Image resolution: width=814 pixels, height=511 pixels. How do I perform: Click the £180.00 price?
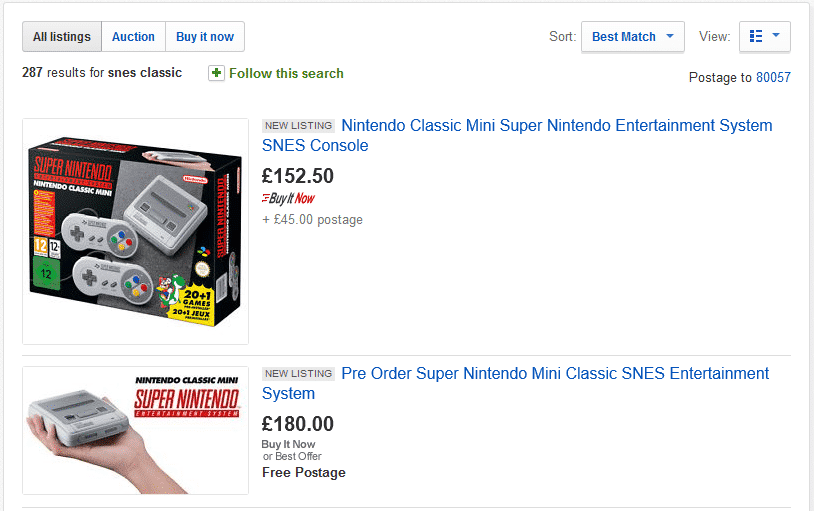point(298,424)
